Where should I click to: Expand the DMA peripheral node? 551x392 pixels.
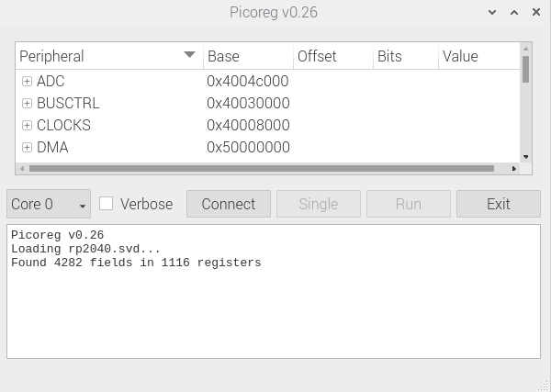pyautogui.click(x=27, y=147)
